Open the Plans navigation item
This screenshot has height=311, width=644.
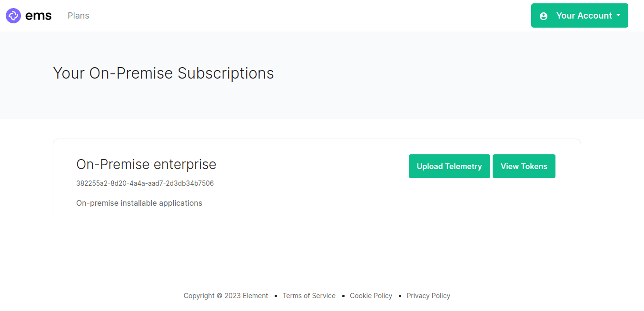tap(79, 16)
